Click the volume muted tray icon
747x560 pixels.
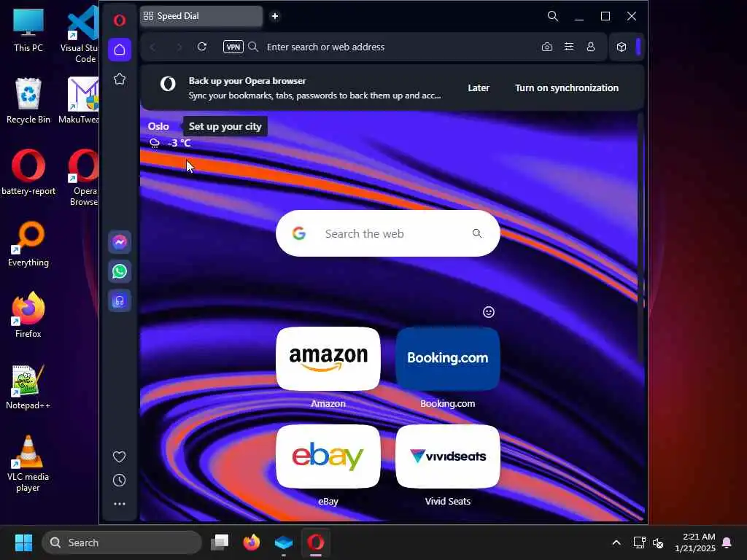pyautogui.click(x=658, y=542)
